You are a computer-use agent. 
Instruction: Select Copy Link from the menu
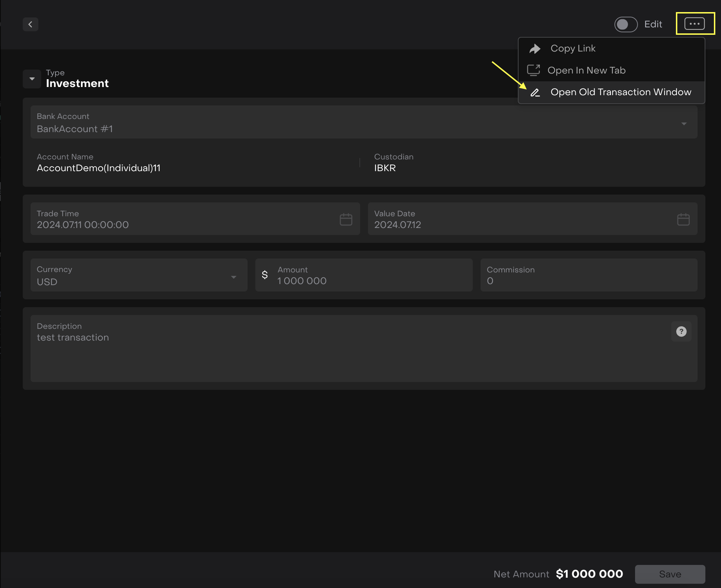pos(573,49)
